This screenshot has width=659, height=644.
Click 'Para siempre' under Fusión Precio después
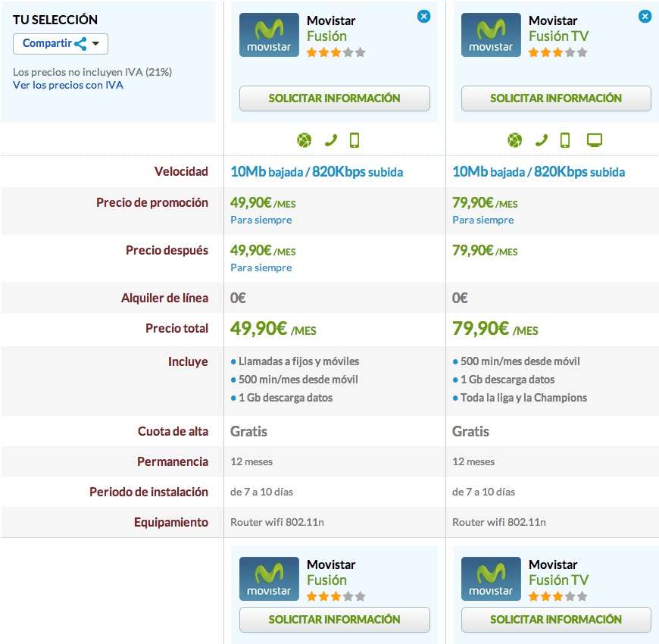point(261,267)
